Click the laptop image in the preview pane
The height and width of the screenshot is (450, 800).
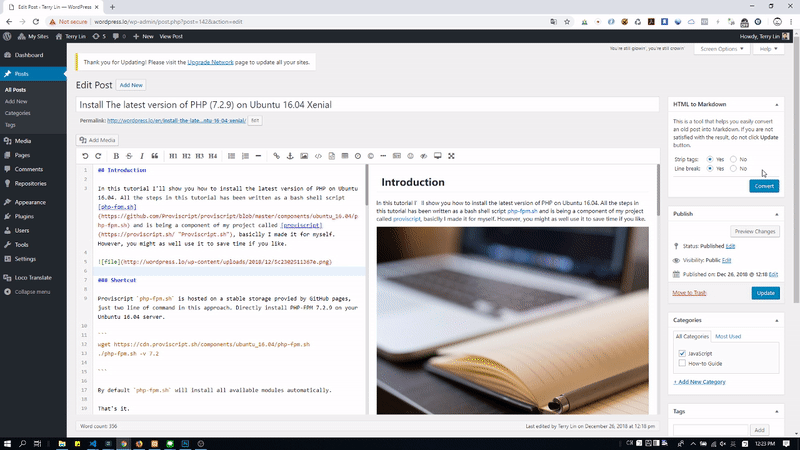click(x=513, y=320)
